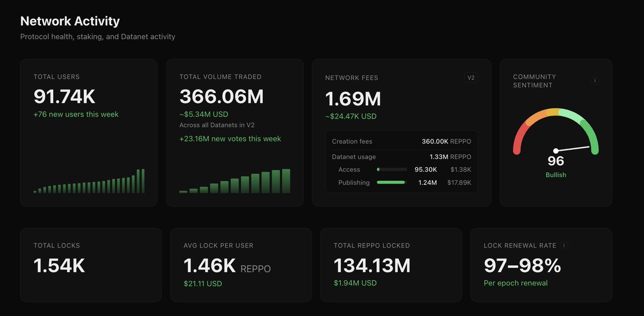Click the '360.00K REPPO' creation fees value
Screen dimensions: 644x316
(447, 142)
